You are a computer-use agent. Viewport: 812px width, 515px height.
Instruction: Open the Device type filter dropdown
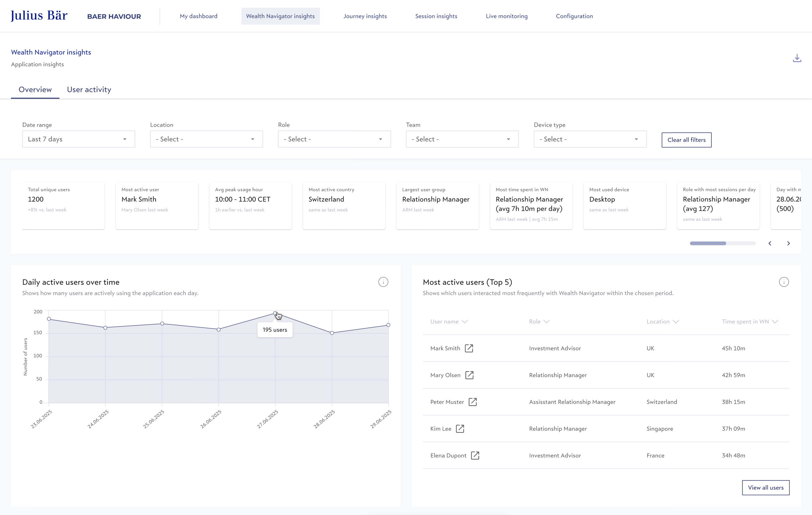[590, 139]
